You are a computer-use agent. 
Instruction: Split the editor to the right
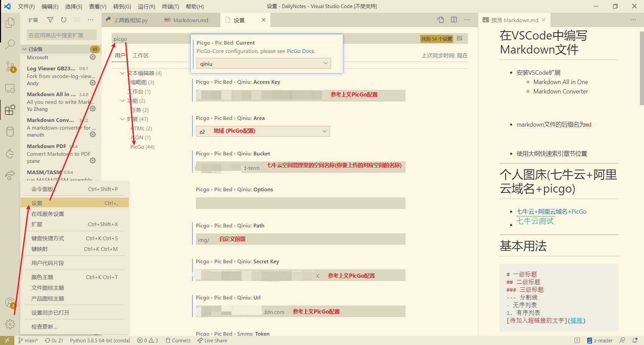[454, 20]
